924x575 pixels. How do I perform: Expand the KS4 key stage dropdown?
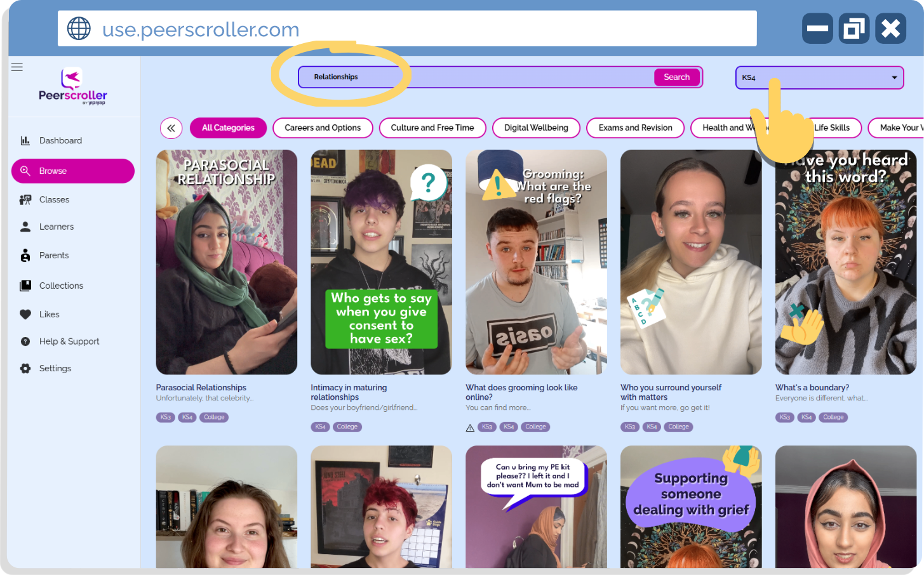[x=819, y=77]
